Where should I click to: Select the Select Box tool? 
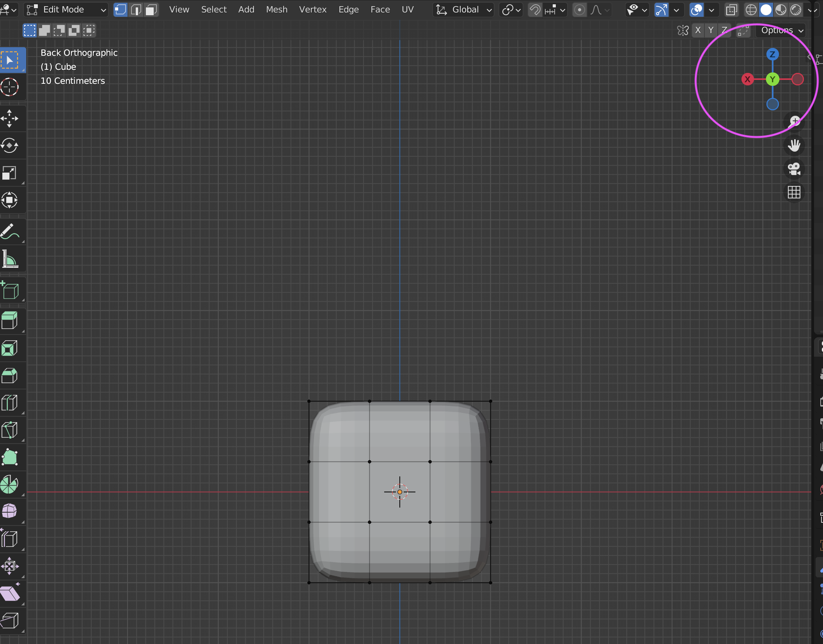(x=10, y=60)
